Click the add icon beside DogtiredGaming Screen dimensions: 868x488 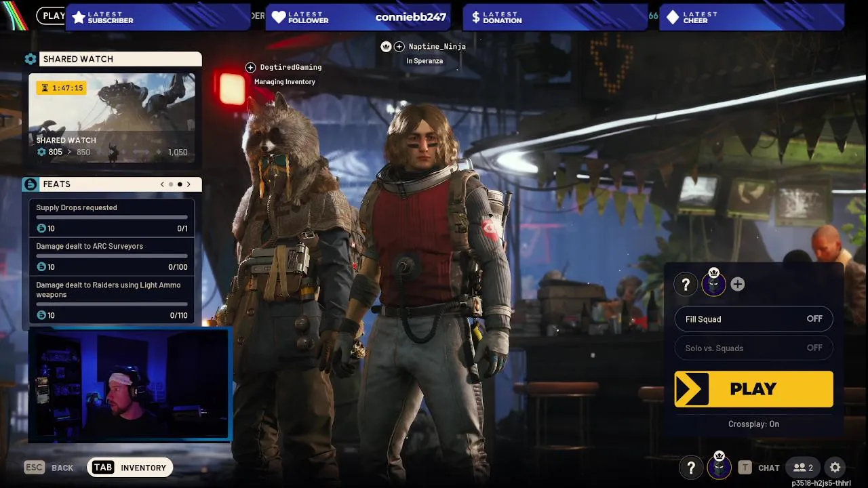point(250,67)
